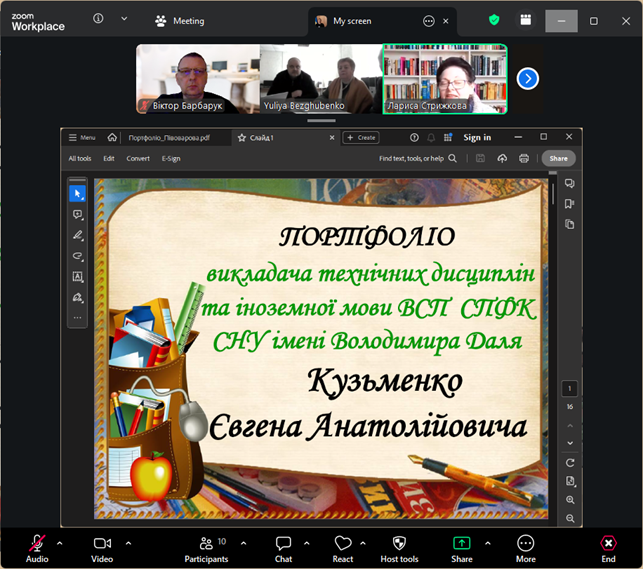Open My screen tab more options
Viewport: 643px width, 569px height.
click(x=429, y=21)
